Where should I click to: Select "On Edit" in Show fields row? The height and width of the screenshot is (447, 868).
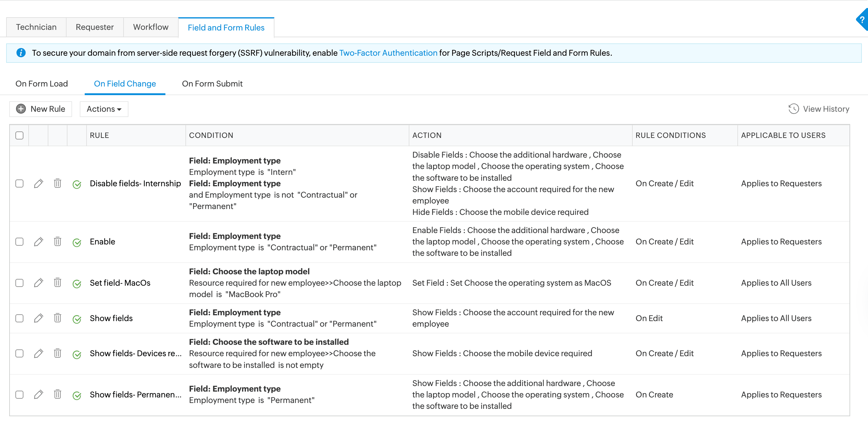(x=649, y=318)
